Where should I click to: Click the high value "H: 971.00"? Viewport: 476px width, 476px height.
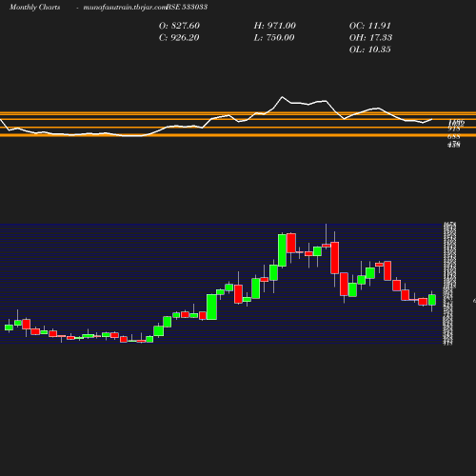275,26
